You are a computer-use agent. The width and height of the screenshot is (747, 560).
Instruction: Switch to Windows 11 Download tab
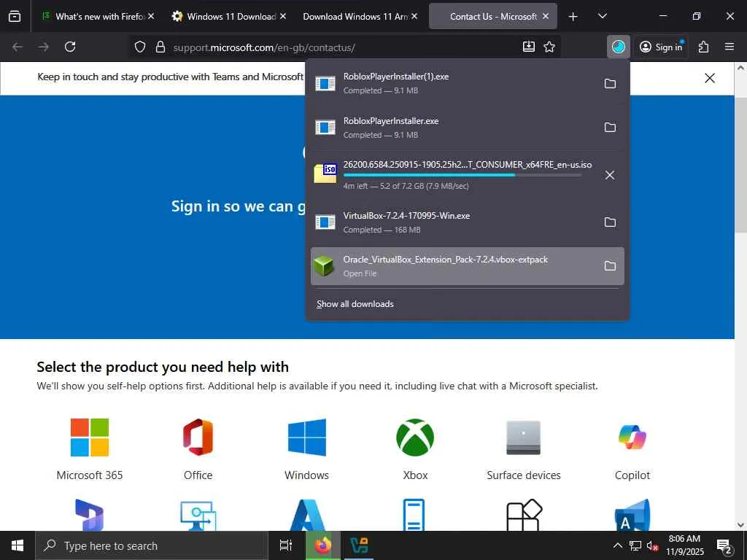(230, 16)
